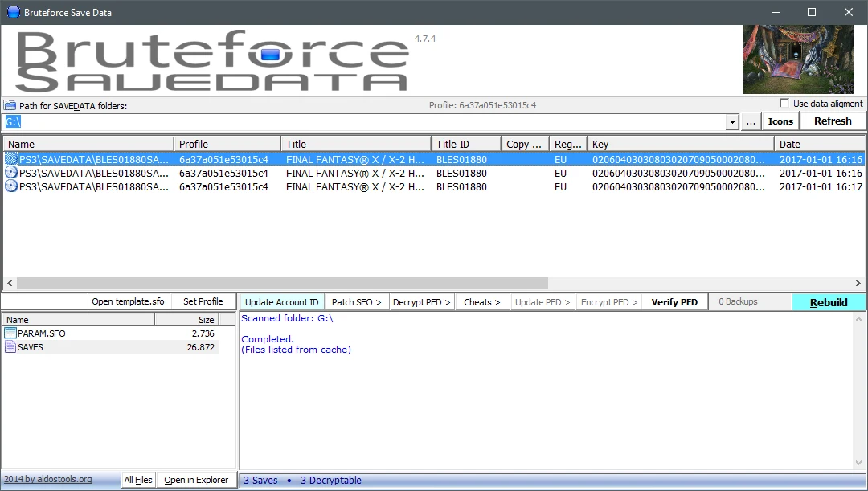This screenshot has width=868, height=491.
Task: Sort saves by Title column header
Action: coord(355,144)
